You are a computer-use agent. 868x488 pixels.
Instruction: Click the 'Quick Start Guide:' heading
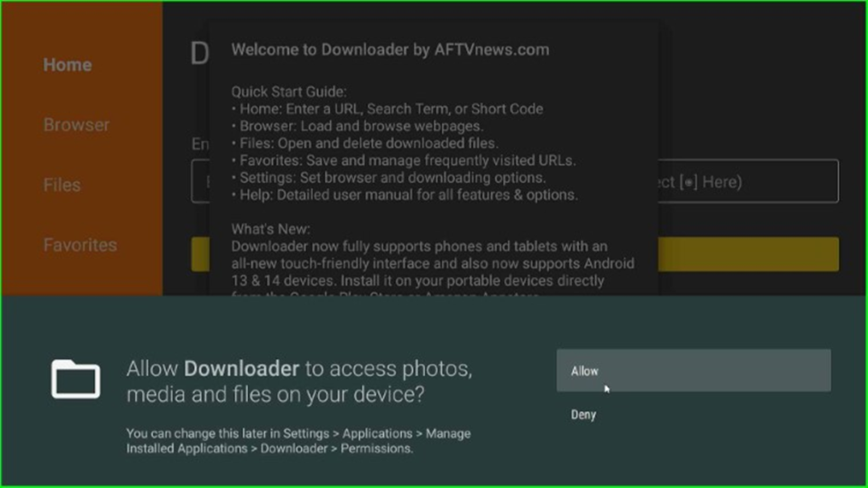pos(289,91)
